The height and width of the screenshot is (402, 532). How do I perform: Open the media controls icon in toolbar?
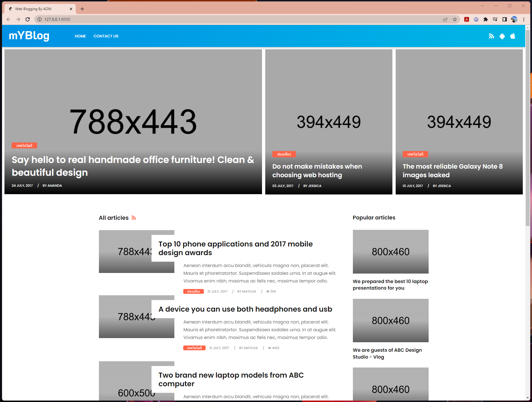point(495,19)
